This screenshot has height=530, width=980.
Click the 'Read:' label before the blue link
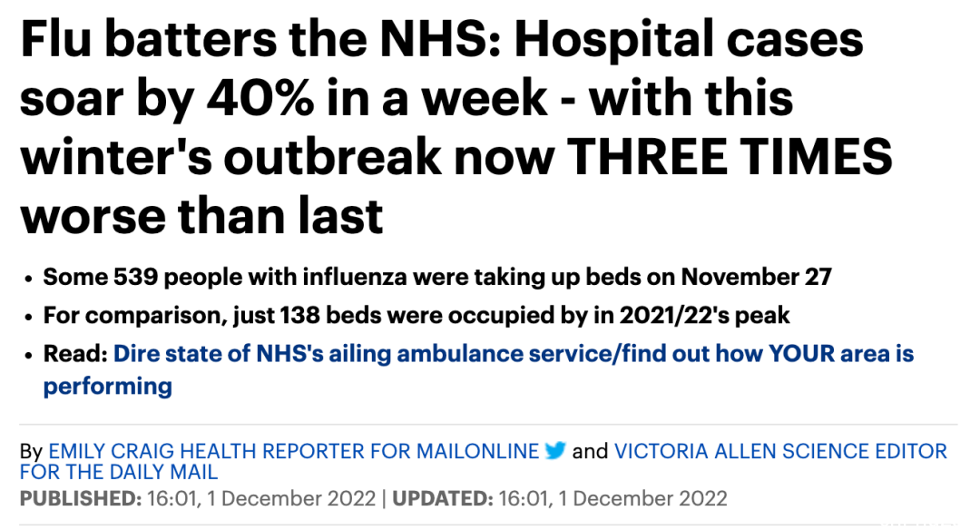click(75, 354)
